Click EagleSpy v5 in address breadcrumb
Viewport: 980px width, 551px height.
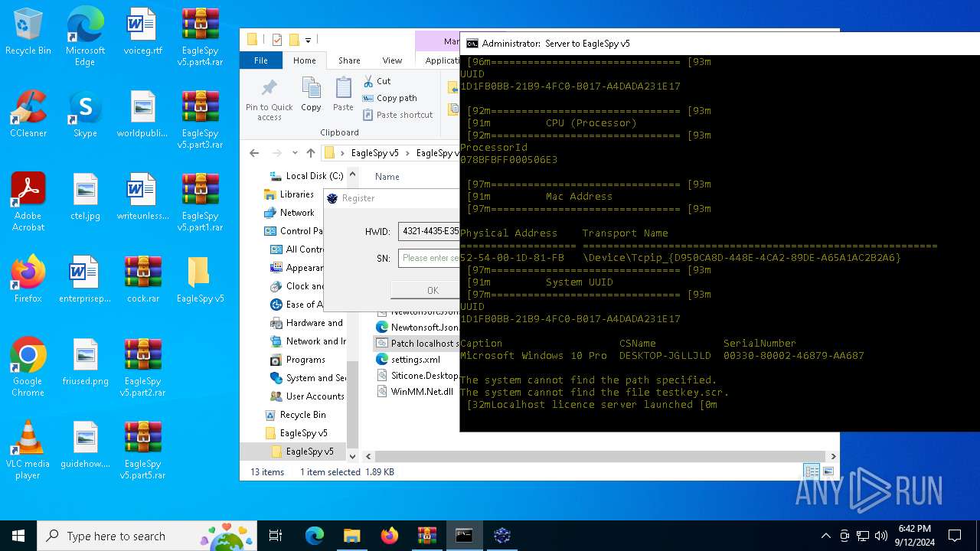coord(374,153)
